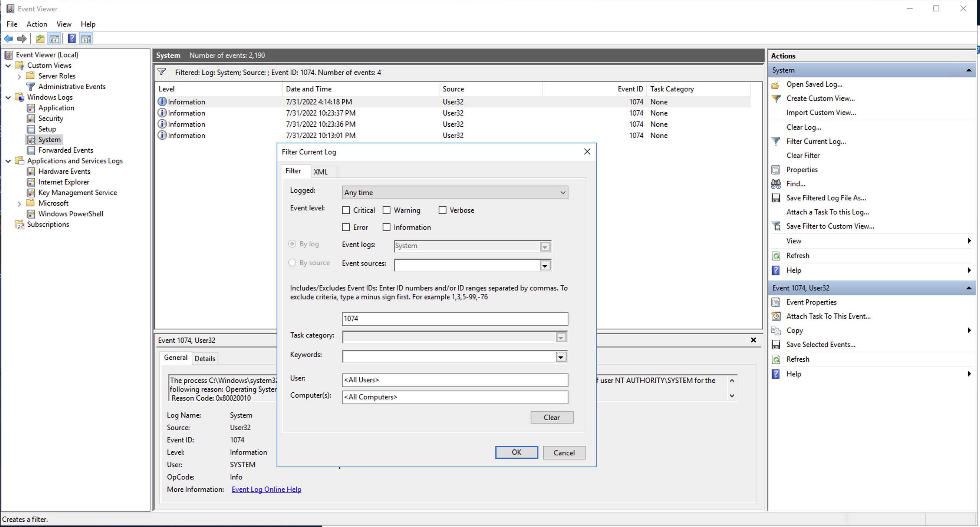Expand the Event sources dropdown
The width and height of the screenshot is (980, 527).
[545, 266]
